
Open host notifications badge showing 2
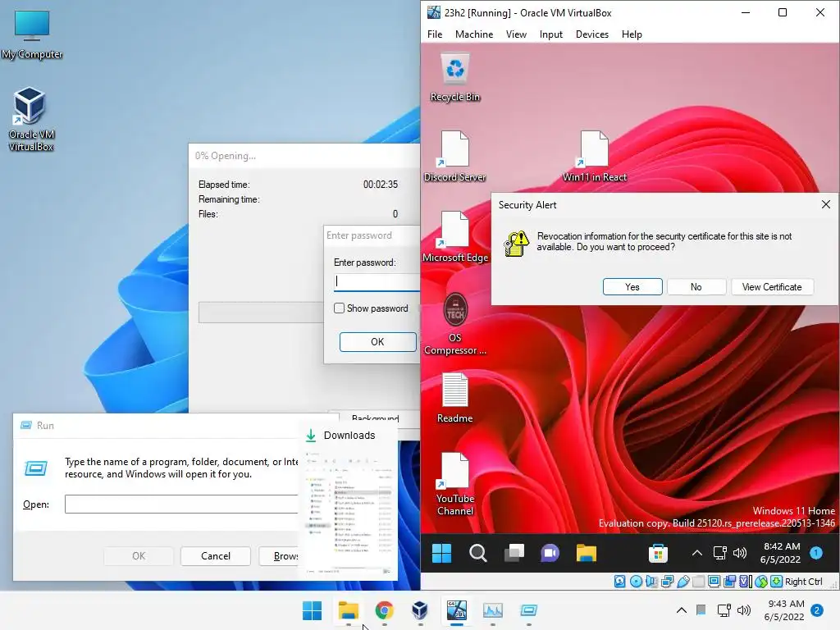pos(817,610)
